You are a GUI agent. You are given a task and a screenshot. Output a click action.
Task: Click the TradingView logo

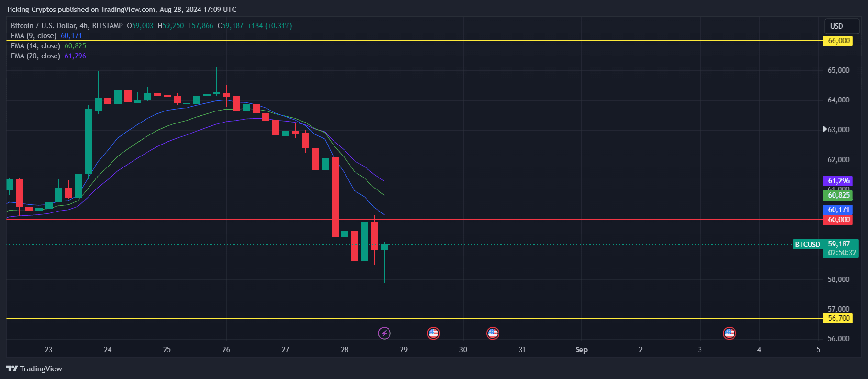(x=34, y=368)
